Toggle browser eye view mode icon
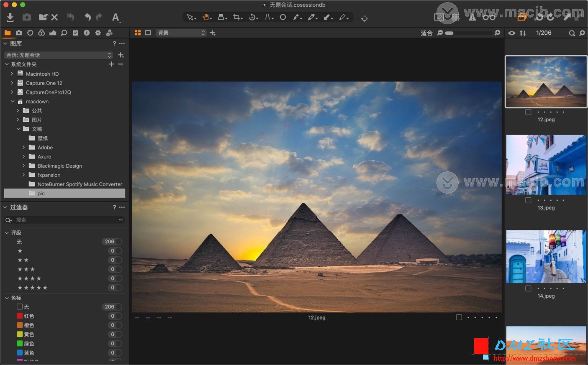Image resolution: width=588 pixels, height=365 pixels. click(x=511, y=33)
